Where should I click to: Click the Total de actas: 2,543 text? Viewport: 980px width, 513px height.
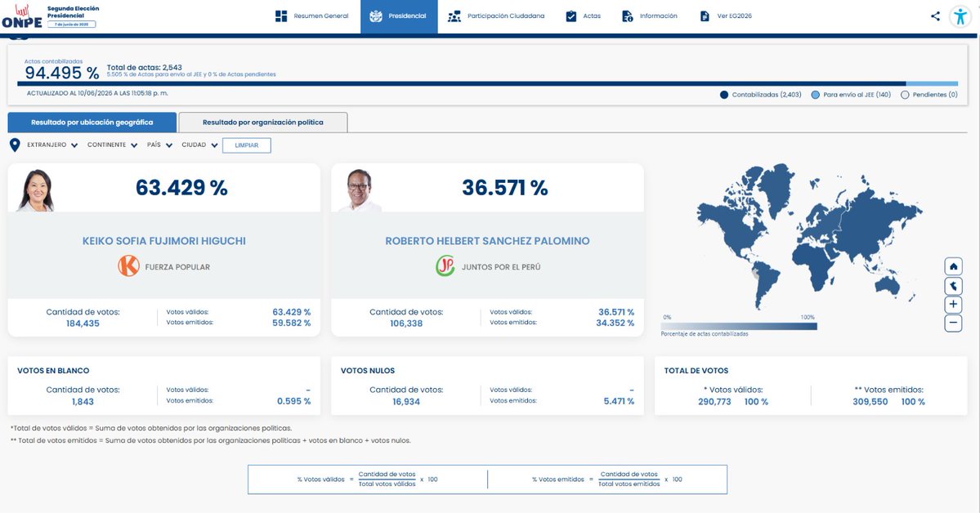pyautogui.click(x=145, y=68)
